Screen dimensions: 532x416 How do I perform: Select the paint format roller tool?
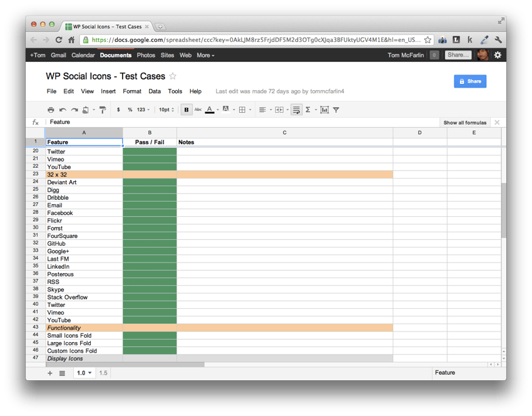pos(103,110)
